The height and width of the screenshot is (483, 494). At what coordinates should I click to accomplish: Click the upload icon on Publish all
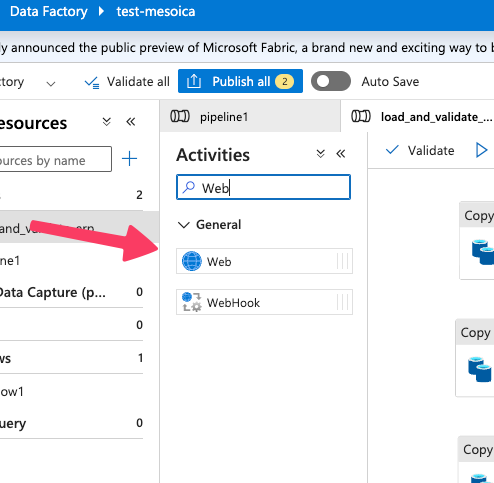[194, 81]
